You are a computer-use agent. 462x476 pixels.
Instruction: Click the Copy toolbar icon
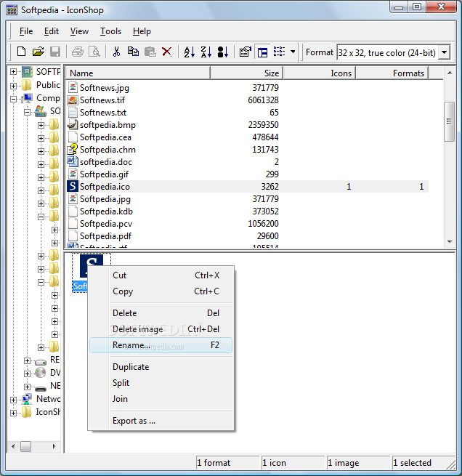pos(133,52)
